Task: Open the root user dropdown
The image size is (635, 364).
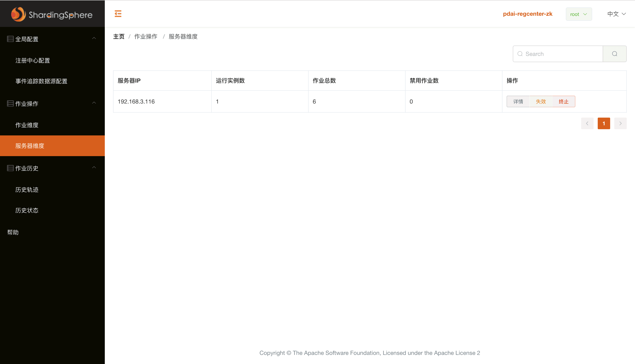Action: coord(578,14)
